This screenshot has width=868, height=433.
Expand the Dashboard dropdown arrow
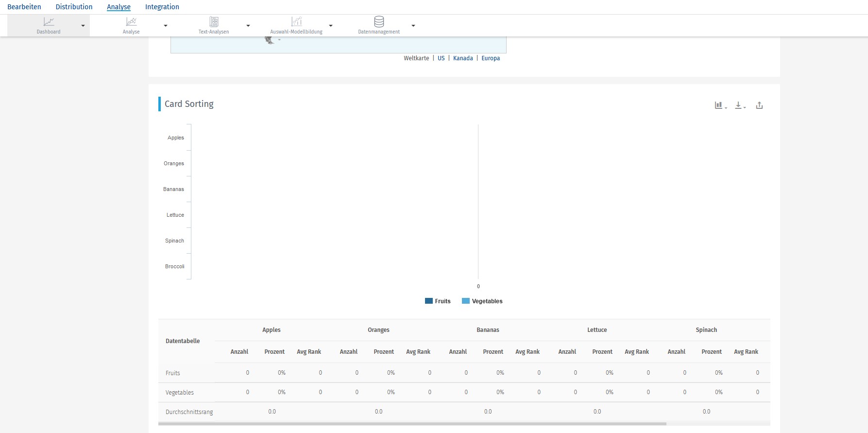click(x=83, y=26)
